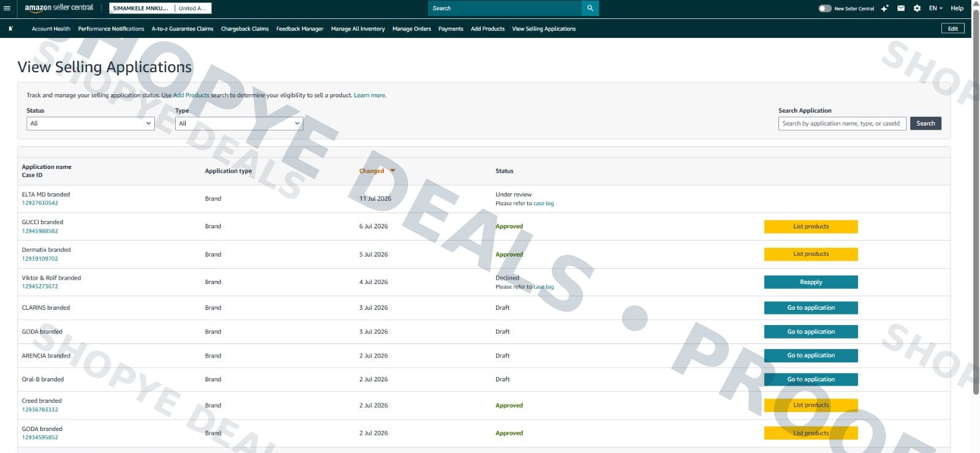Screen dimensions: 980x453
Task: Open the Payments menu item
Action: pyautogui.click(x=451, y=29)
